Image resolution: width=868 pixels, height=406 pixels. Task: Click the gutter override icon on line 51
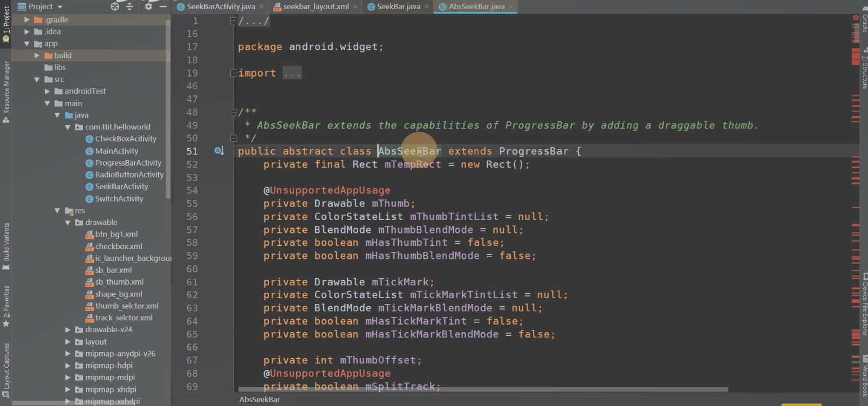[218, 151]
